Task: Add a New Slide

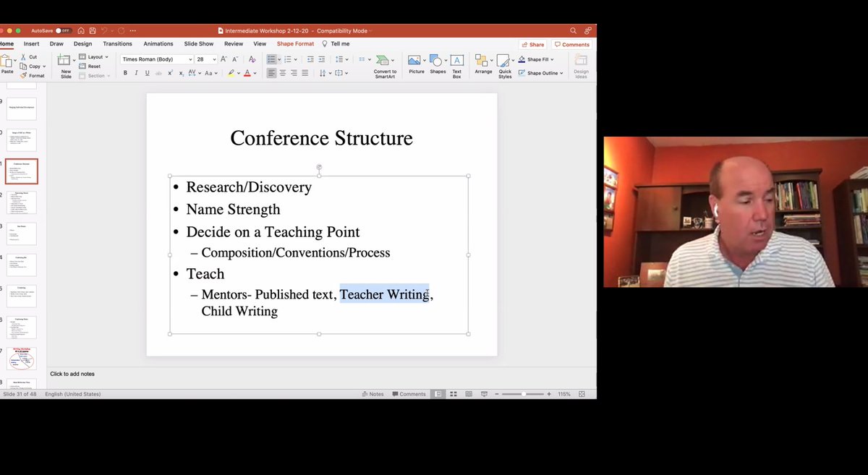Action: (x=66, y=66)
